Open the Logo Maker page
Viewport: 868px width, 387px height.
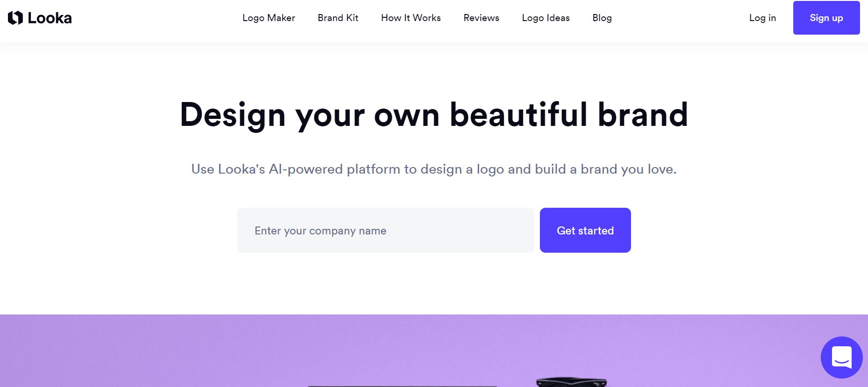tap(269, 18)
